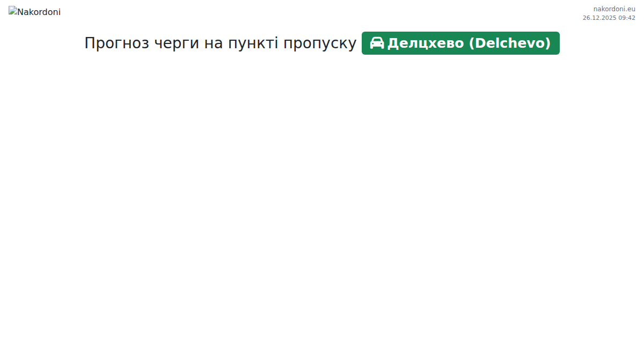
Task: Click the date 26.12.2025
Action: [599, 18]
